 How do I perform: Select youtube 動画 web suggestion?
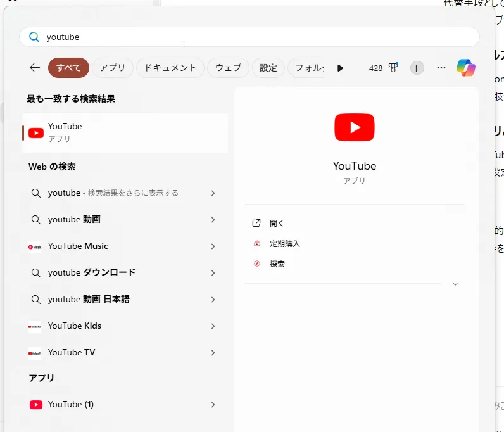click(123, 220)
